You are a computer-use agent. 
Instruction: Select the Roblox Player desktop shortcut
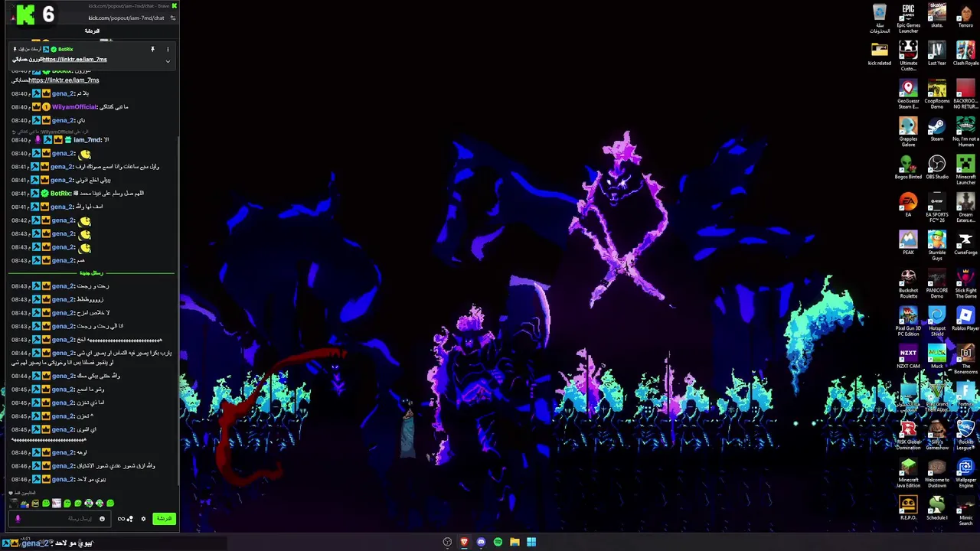tap(965, 319)
